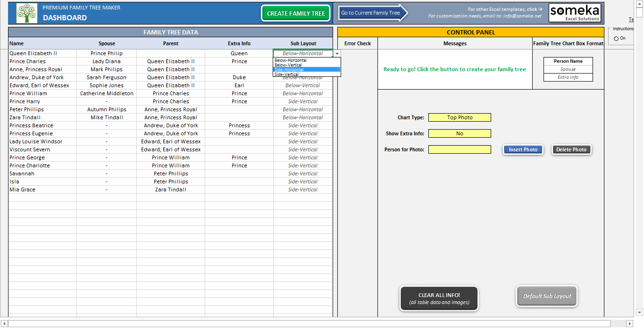The image size is (644, 330).
Task: Open the Chart Type field showing Top Photo
Action: [460, 117]
